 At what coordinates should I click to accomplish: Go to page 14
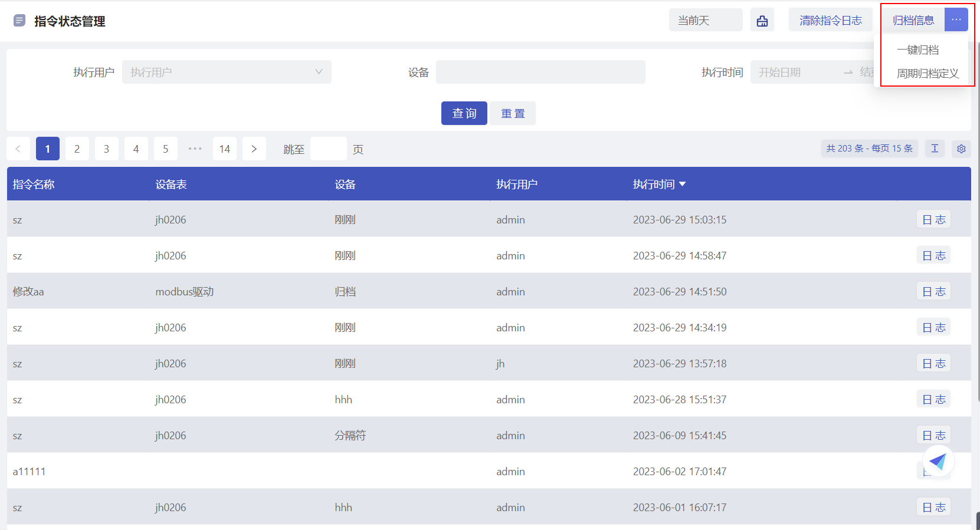click(225, 149)
